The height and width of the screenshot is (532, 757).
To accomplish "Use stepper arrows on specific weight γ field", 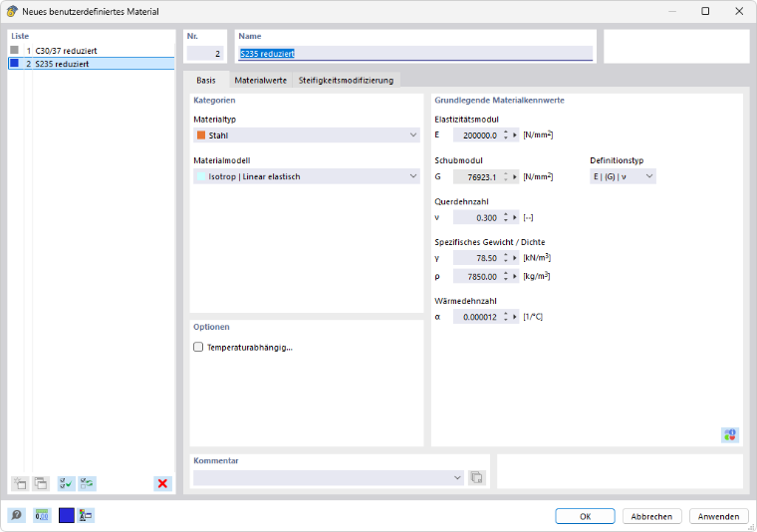I will (x=505, y=258).
